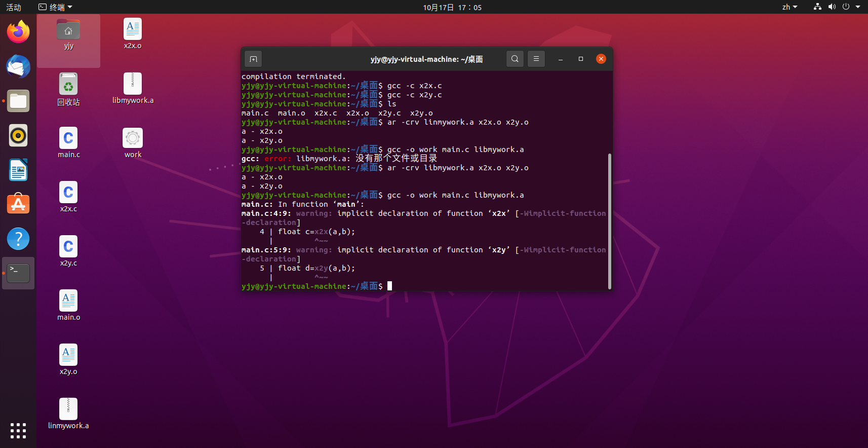Select the x2y.c file on desktop
Image resolution: width=868 pixels, height=448 pixels.
(68, 251)
